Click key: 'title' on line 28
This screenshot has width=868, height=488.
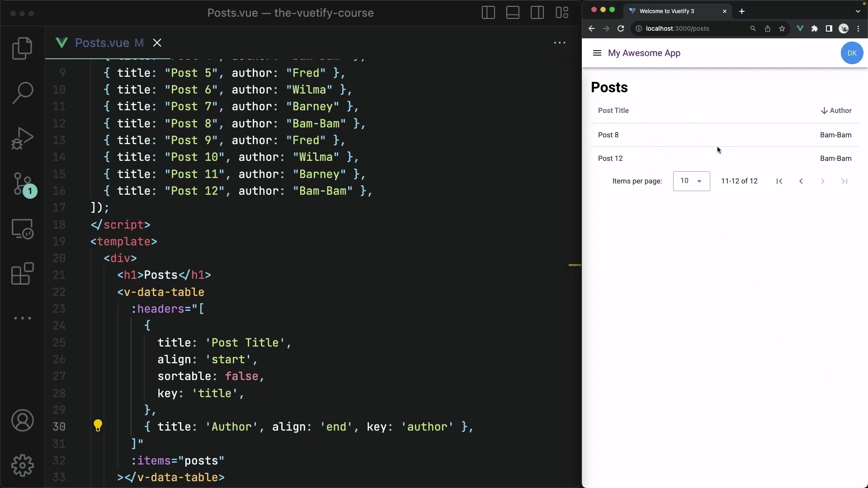201,394
